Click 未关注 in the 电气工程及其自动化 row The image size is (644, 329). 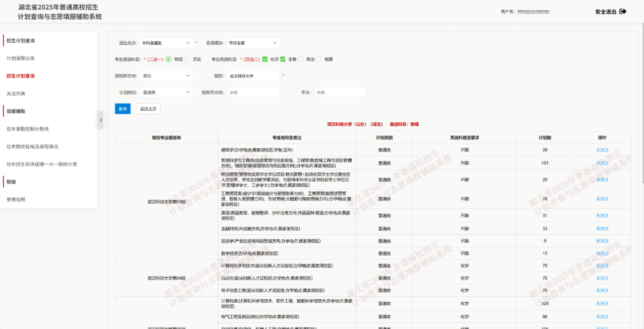point(602,316)
